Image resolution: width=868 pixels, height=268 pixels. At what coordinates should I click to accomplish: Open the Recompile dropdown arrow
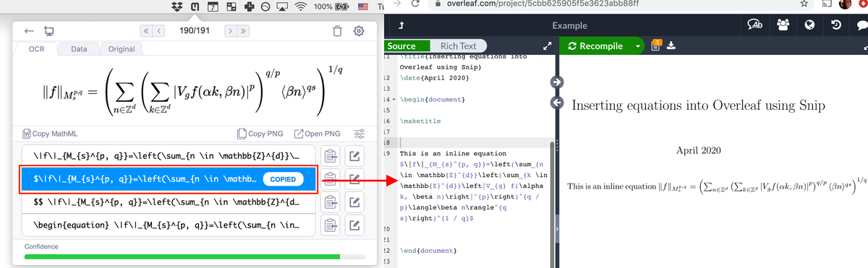pyautogui.click(x=638, y=46)
